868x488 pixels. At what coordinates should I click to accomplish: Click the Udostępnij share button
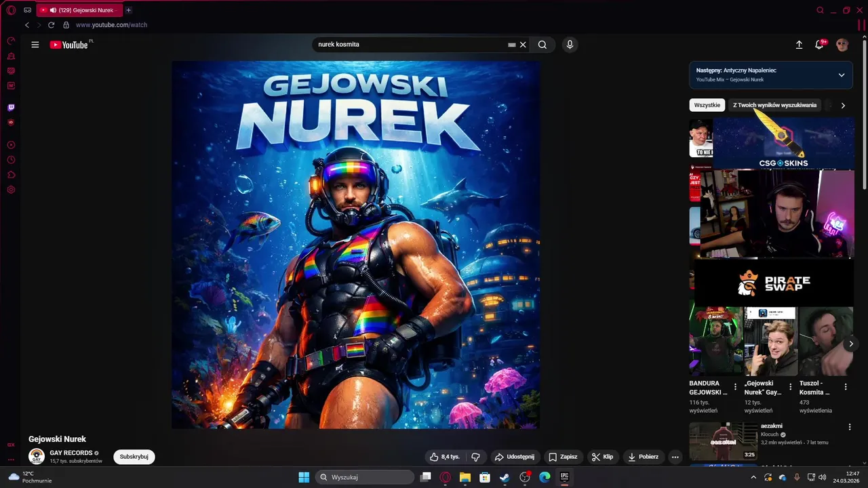[515, 457]
